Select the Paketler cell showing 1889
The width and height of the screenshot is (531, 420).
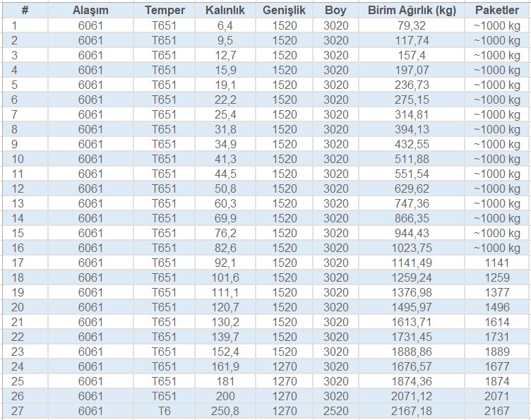pos(497,352)
